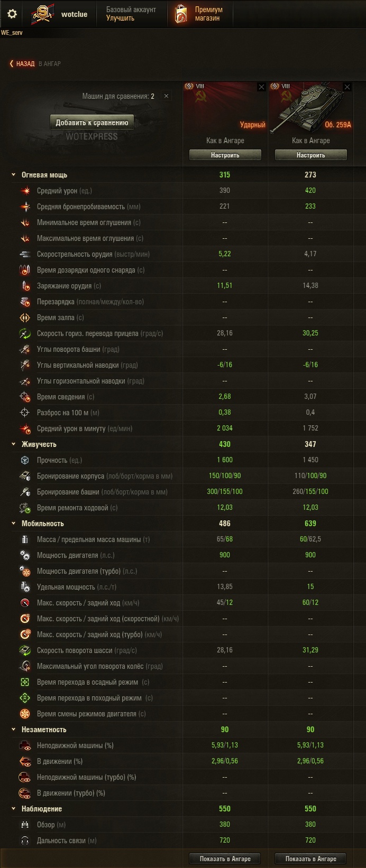Open the settings gear menu
Screen dimensions: 366x868
(12, 14)
